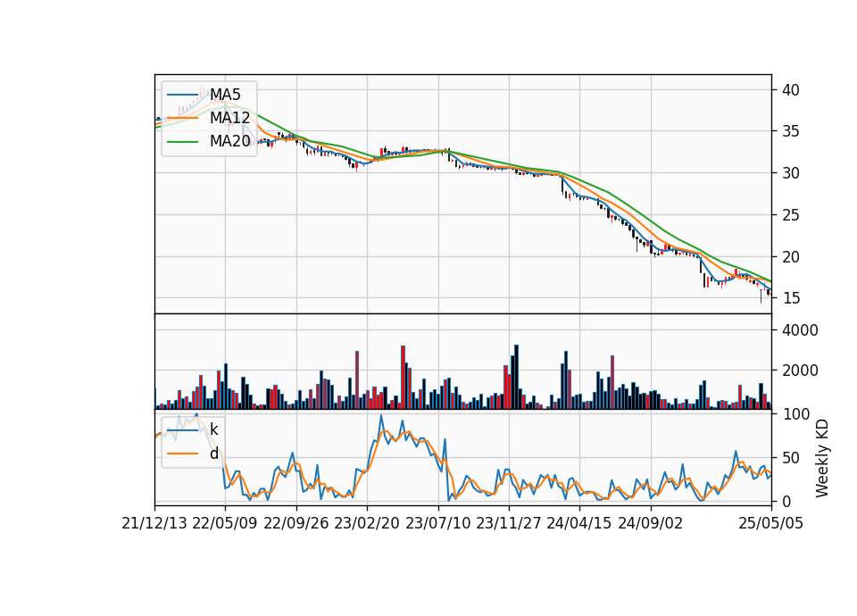Click the MA5 legend label
857x616 pixels.
(225, 95)
